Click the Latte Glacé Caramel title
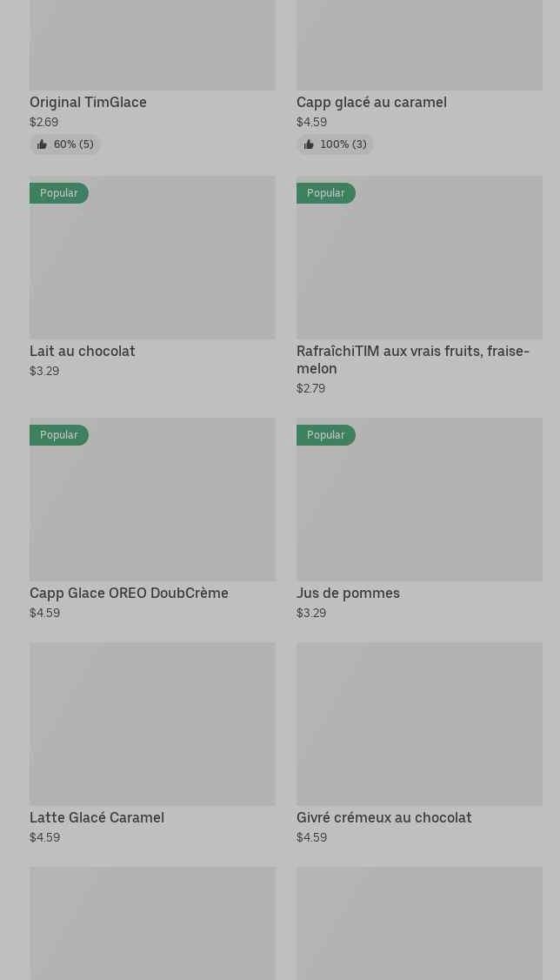 point(97,817)
